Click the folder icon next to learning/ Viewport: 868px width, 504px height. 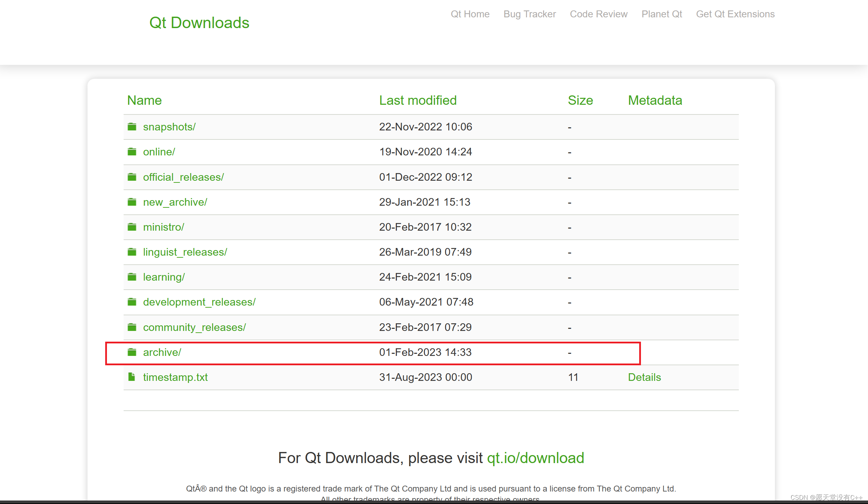click(x=132, y=277)
